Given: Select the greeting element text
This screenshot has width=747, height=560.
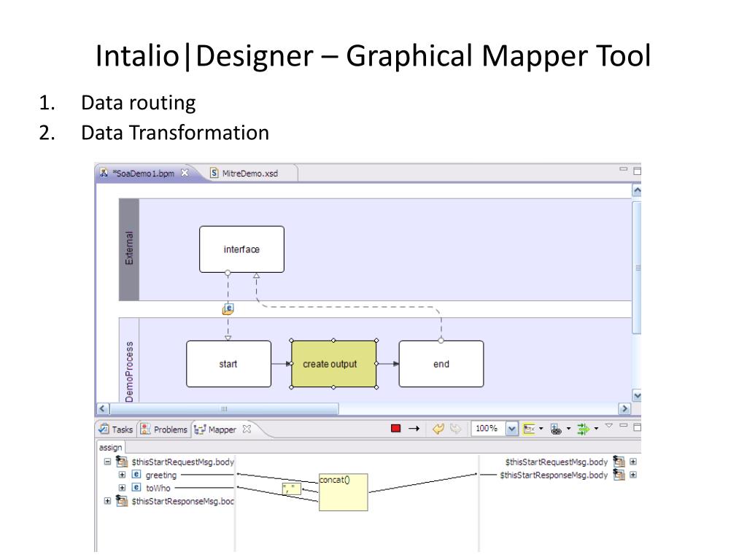Looking at the screenshot, I should (x=161, y=475).
